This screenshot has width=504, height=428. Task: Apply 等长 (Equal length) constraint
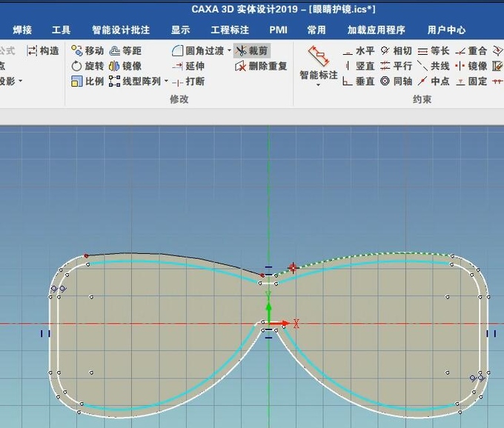tap(434, 51)
